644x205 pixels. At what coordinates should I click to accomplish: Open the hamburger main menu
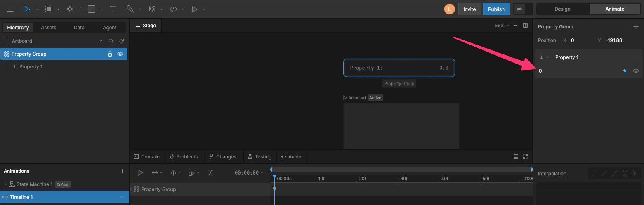point(10,9)
